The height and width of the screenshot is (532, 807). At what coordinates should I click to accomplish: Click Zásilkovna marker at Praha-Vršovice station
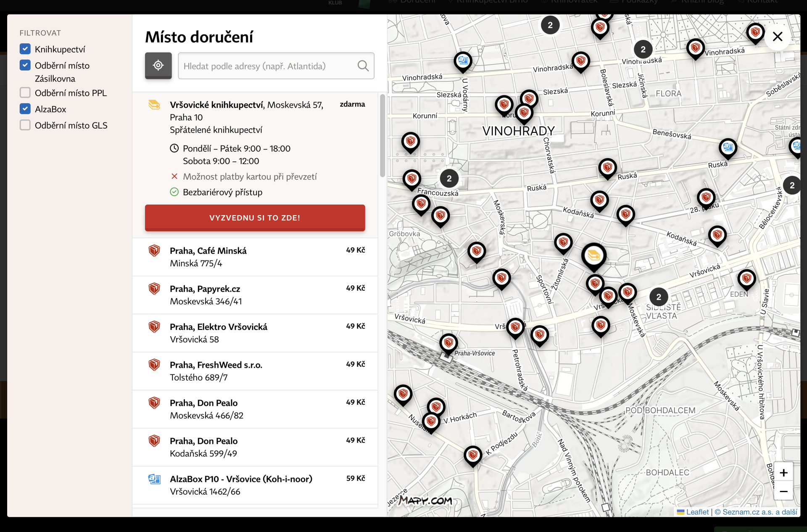point(448,344)
